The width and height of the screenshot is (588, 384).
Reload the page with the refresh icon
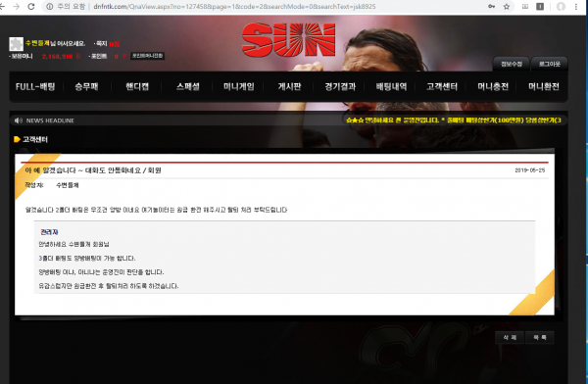click(x=31, y=7)
